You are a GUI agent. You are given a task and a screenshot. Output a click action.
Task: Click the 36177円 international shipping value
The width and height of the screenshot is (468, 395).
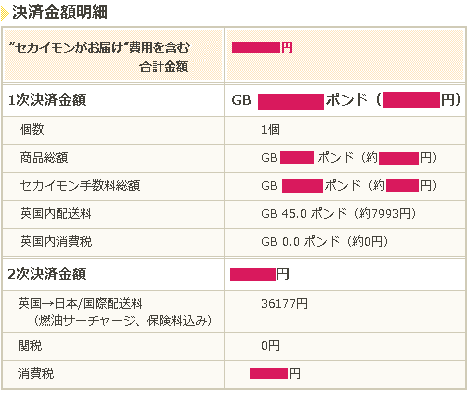[x=284, y=304]
